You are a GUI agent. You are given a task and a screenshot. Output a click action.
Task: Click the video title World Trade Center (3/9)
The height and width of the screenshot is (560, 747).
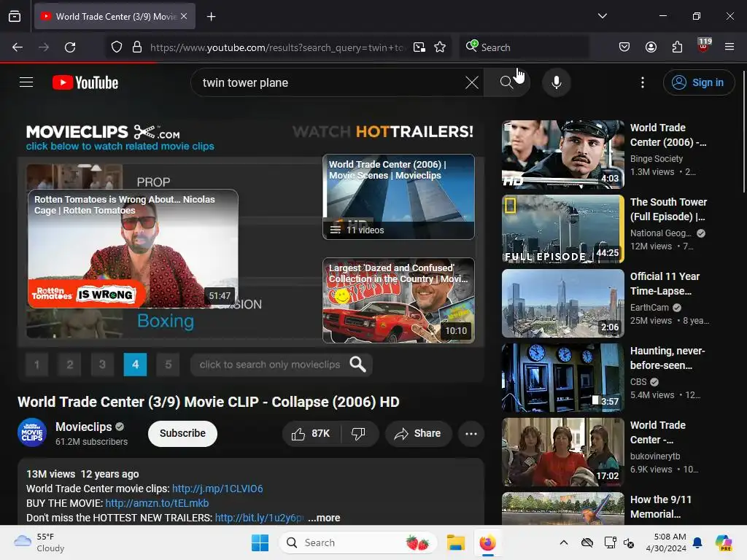coord(209,402)
